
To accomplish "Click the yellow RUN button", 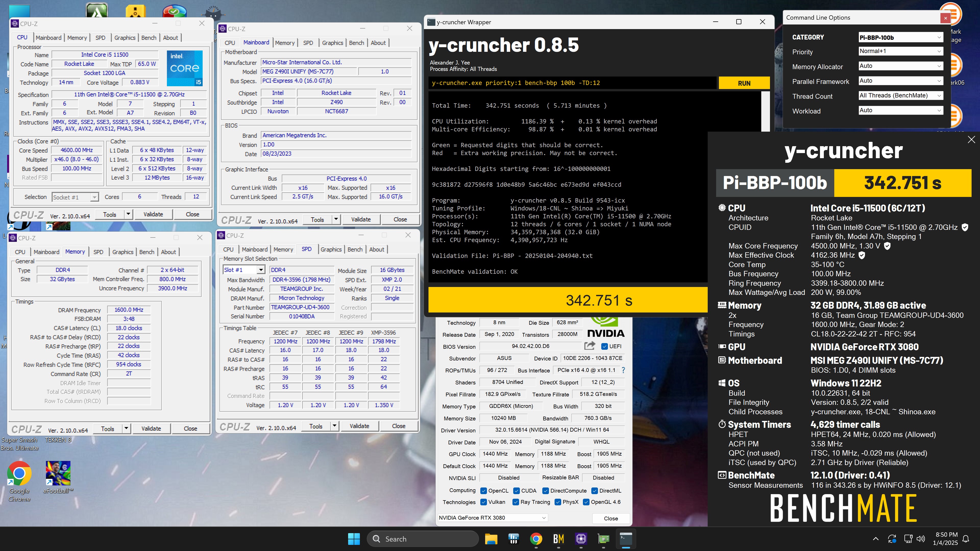I will (744, 83).
